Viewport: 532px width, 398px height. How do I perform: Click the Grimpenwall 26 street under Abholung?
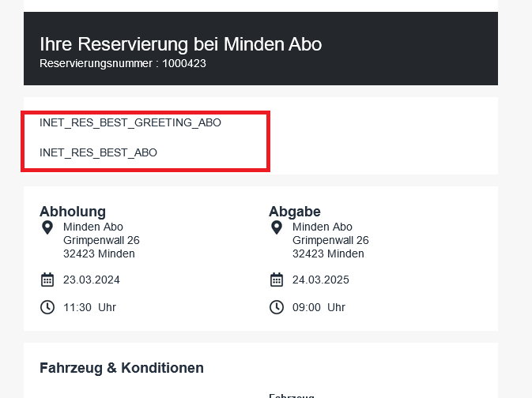point(101,240)
